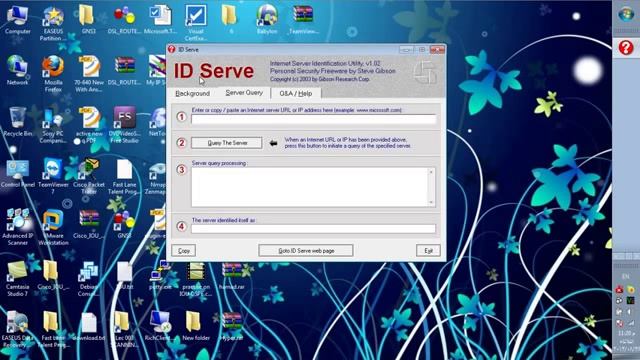
Task: Open the Hyper.rar archive
Action: [232, 326]
